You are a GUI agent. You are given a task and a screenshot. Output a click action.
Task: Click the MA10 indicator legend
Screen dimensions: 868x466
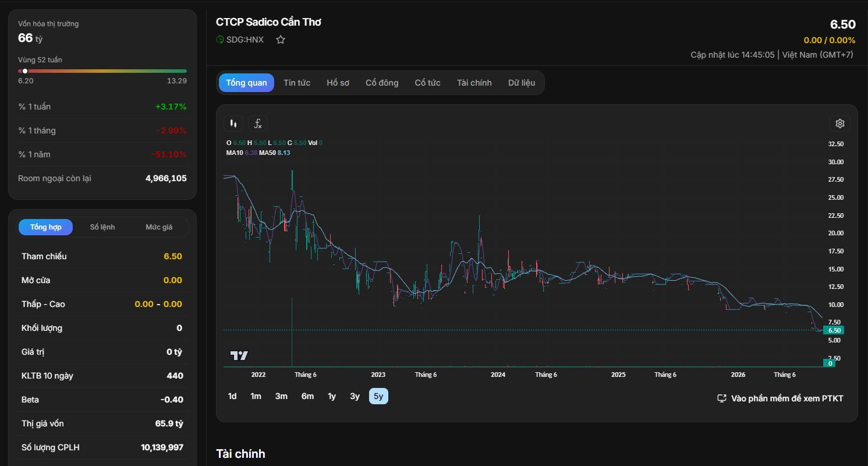click(x=242, y=153)
